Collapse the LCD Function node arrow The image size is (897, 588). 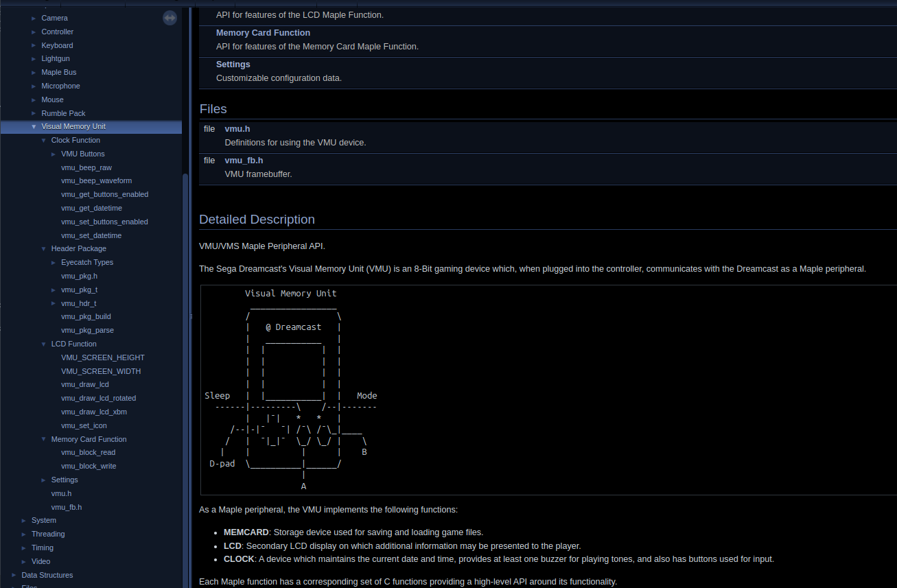(x=43, y=344)
